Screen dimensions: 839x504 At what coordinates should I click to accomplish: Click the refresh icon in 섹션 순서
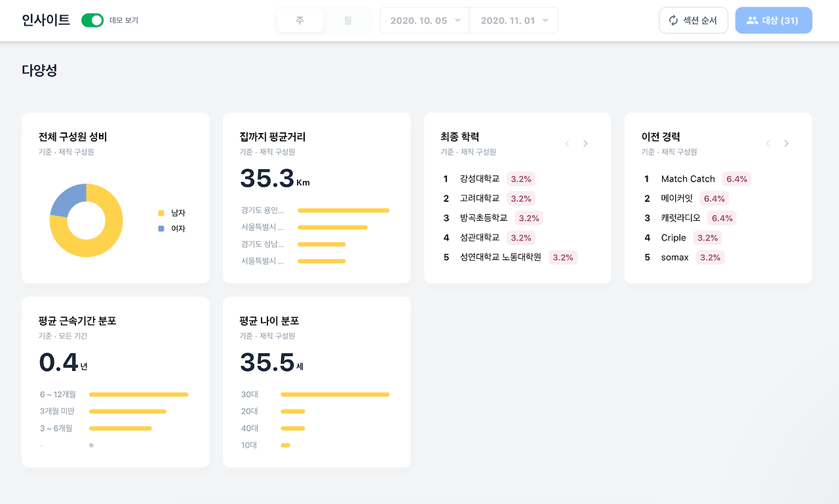[673, 20]
